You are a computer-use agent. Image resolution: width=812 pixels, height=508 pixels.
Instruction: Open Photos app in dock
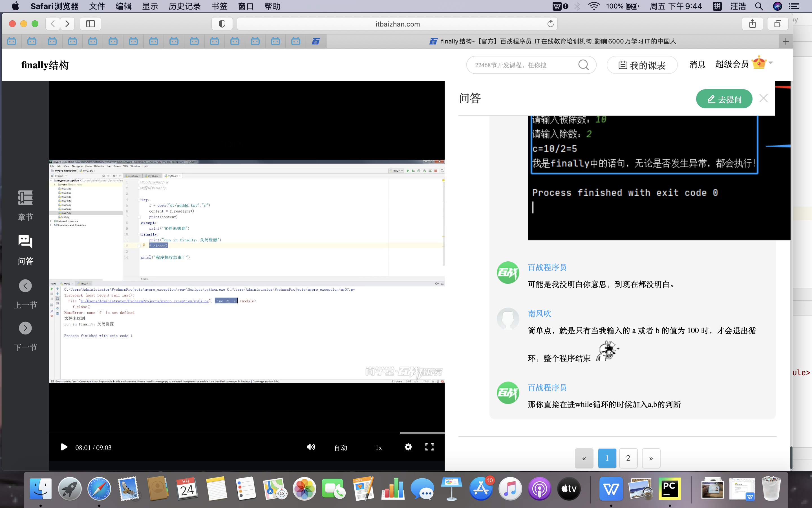pyautogui.click(x=304, y=489)
